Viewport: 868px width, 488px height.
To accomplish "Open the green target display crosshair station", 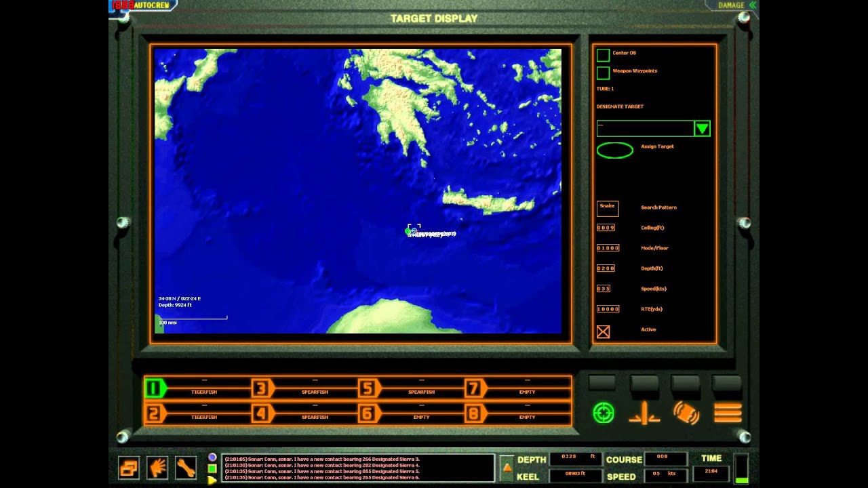I will [604, 413].
